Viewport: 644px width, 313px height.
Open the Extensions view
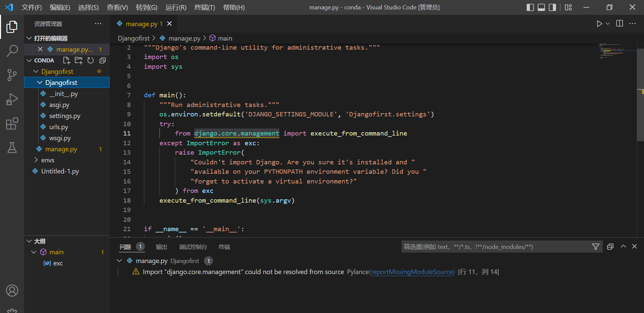[12, 123]
